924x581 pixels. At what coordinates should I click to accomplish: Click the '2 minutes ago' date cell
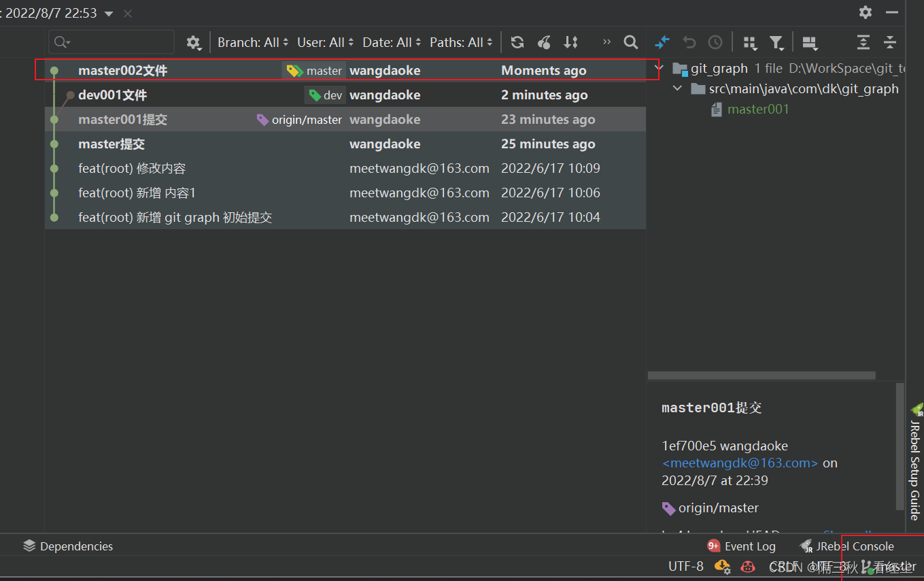coord(545,95)
